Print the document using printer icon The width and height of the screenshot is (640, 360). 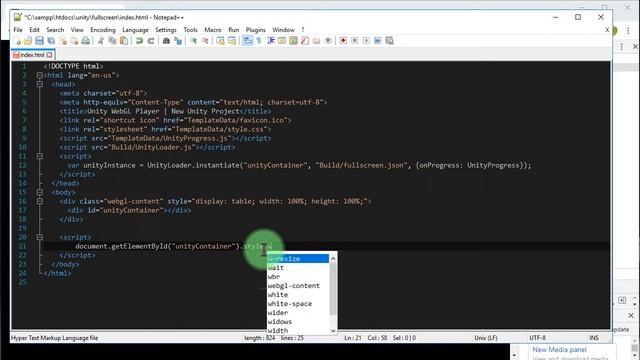[85, 40]
